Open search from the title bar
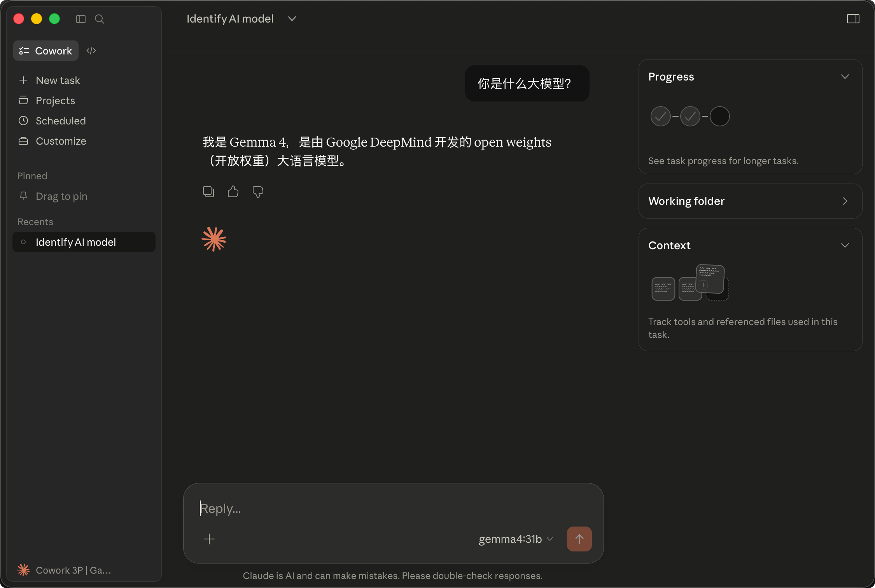The width and height of the screenshot is (875, 588). 99,19
